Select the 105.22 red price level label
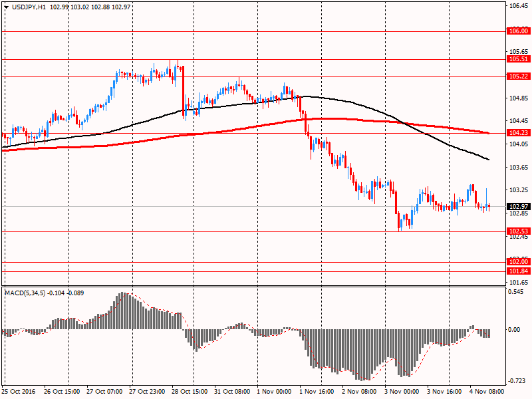The width and height of the screenshot is (532, 399). 519,76
